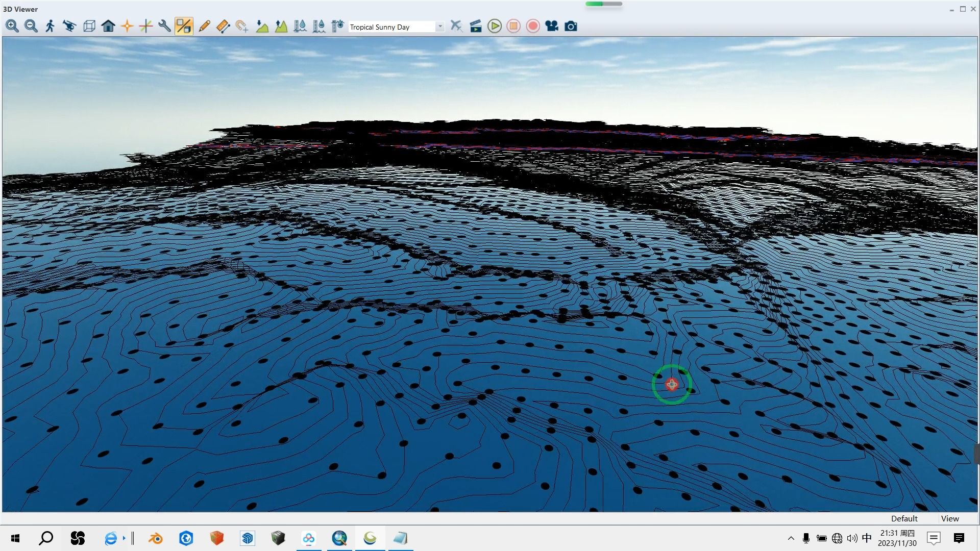Toggle the red record button
This screenshot has width=980, height=551.
[533, 26]
